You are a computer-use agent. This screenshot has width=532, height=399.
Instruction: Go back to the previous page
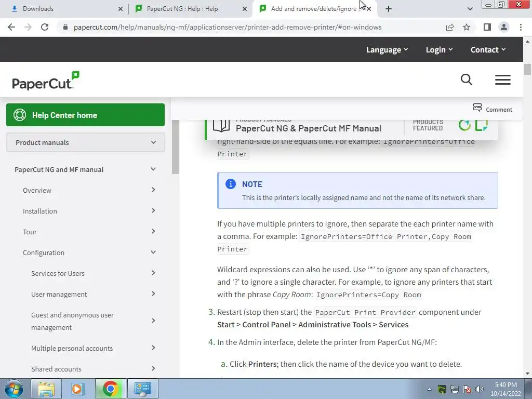pos(11,27)
